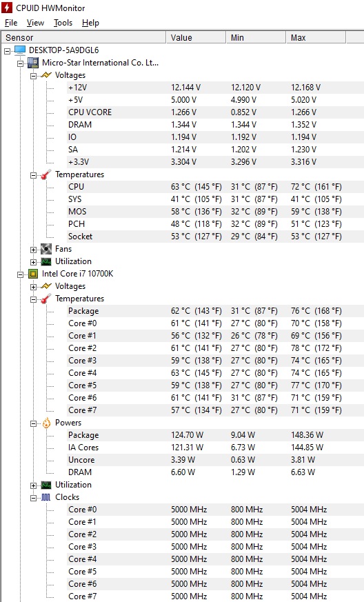Viewport: 364px width, 602px height.
Task: Click the flame icon next to Powers
Action: pos(46,423)
